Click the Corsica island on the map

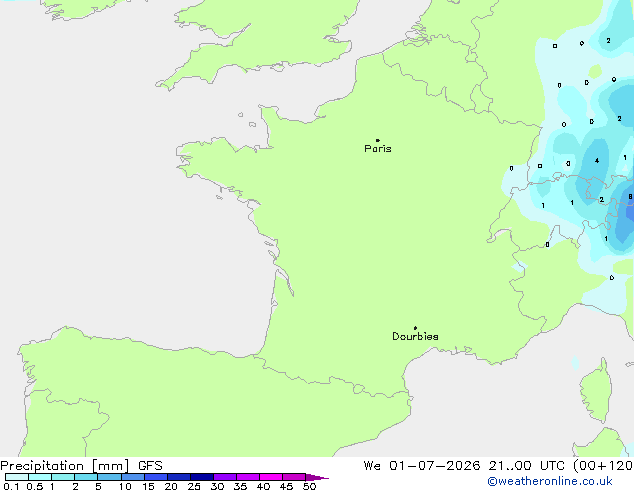[596, 392]
